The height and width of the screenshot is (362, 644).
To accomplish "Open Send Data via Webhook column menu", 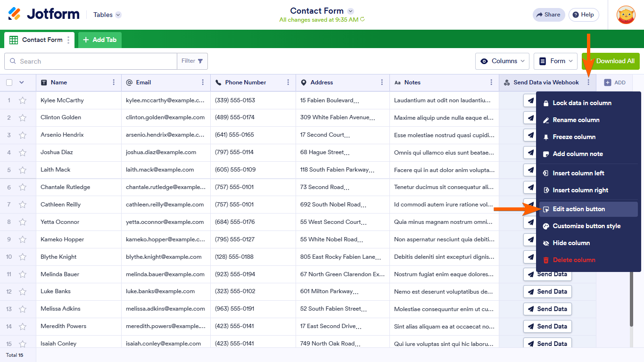I will 588,82.
